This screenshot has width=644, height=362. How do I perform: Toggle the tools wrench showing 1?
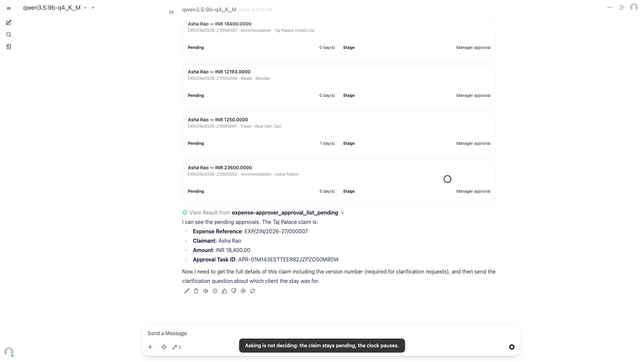177,347
